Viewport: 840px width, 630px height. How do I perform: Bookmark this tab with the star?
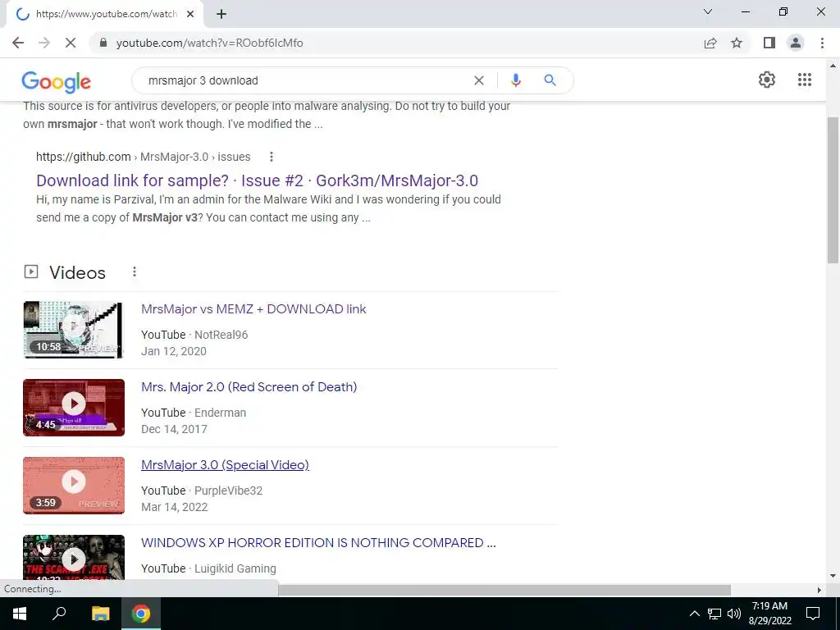tap(737, 43)
